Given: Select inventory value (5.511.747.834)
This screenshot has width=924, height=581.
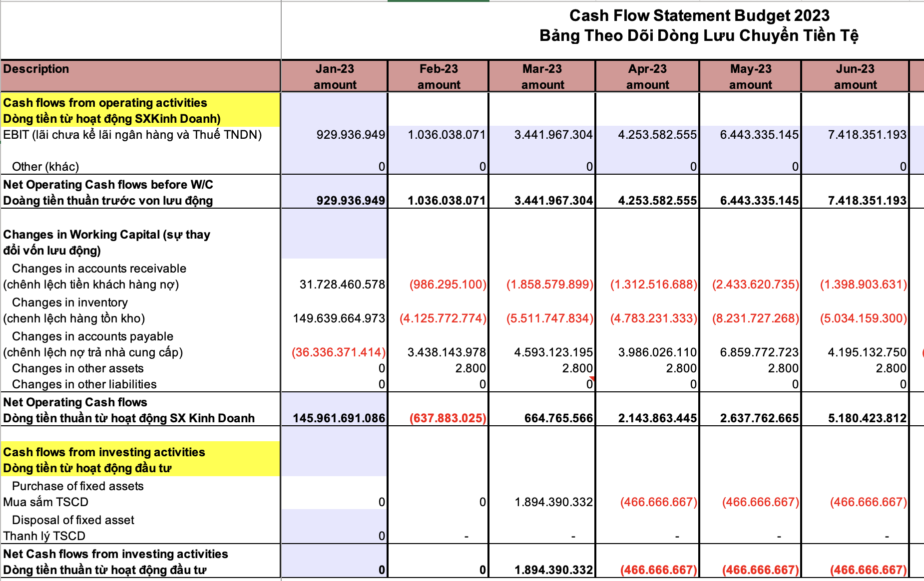Looking at the screenshot, I should click(x=550, y=318).
